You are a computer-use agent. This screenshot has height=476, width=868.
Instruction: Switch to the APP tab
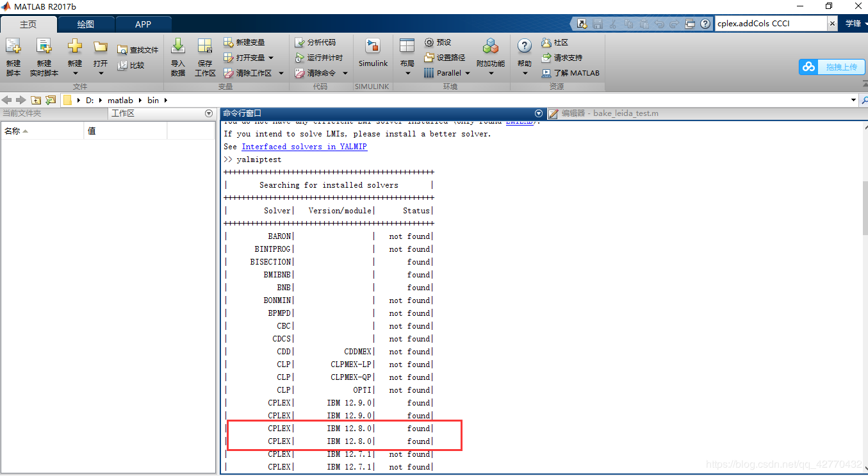(143, 24)
